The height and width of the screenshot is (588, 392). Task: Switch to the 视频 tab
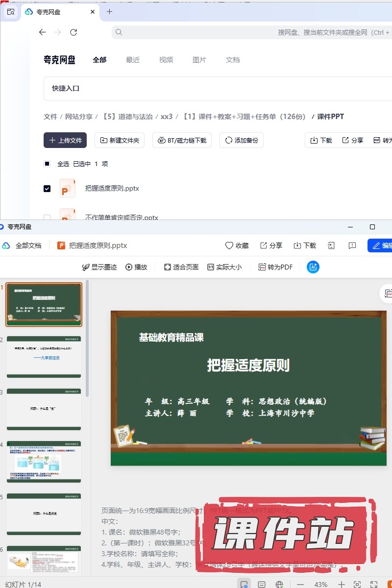166,60
